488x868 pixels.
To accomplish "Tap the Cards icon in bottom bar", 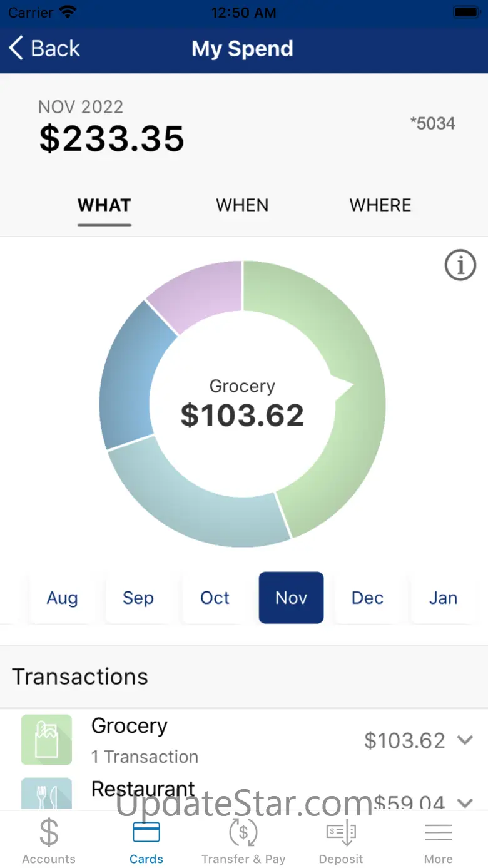I will tap(146, 833).
